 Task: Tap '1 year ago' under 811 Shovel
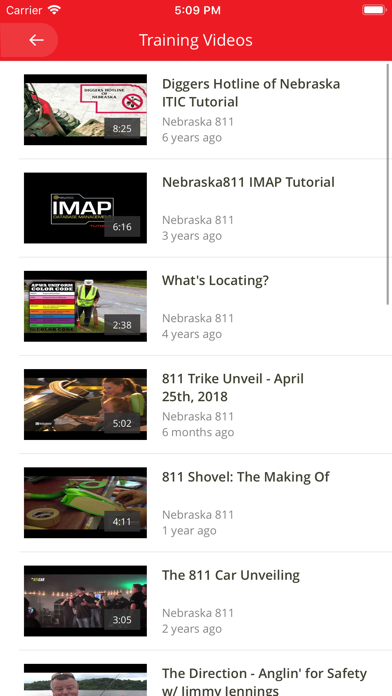189,530
